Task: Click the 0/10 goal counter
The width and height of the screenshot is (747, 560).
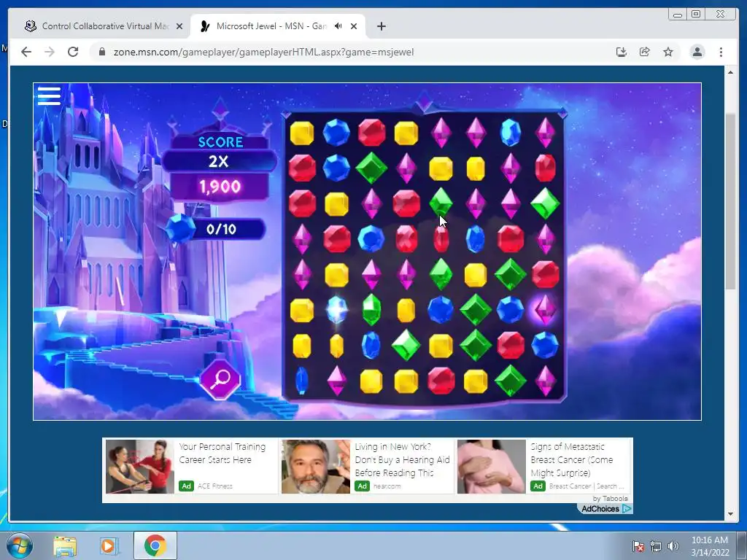Action: (222, 229)
